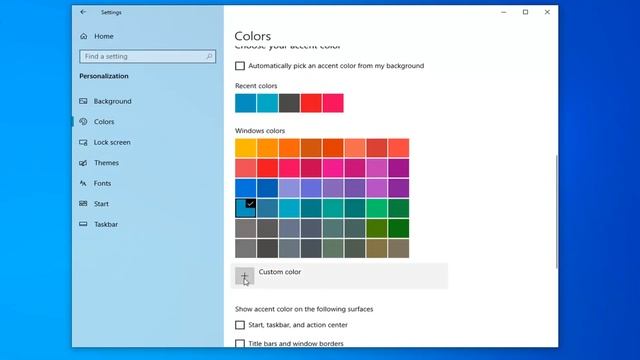
Task: Select the Taskbar icon
Action: click(83, 224)
